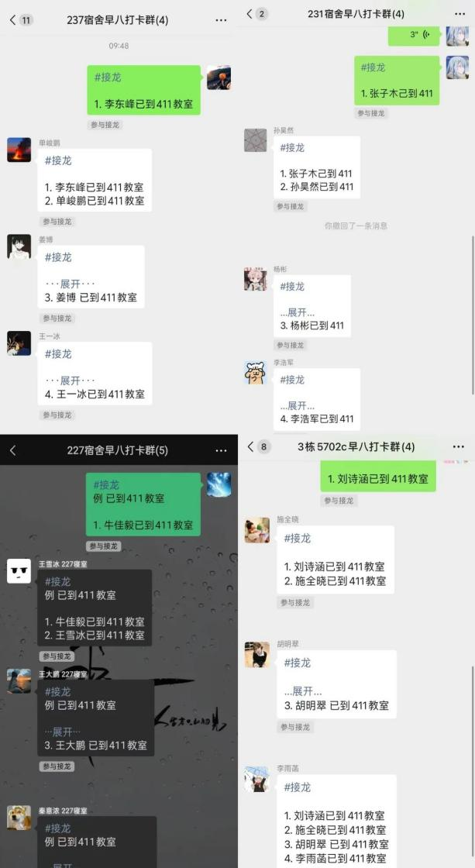The image size is (475, 868).
Task: Expand the collapsed 接龙 in 杨彬's message
Action: [298, 312]
